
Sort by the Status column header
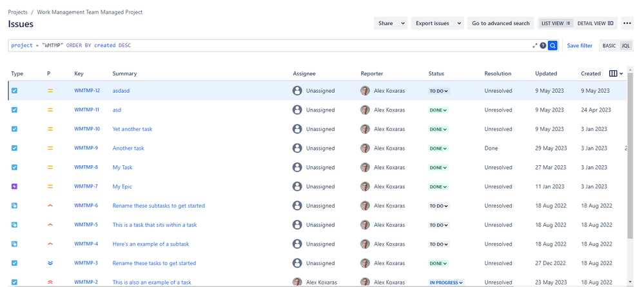[x=436, y=74]
